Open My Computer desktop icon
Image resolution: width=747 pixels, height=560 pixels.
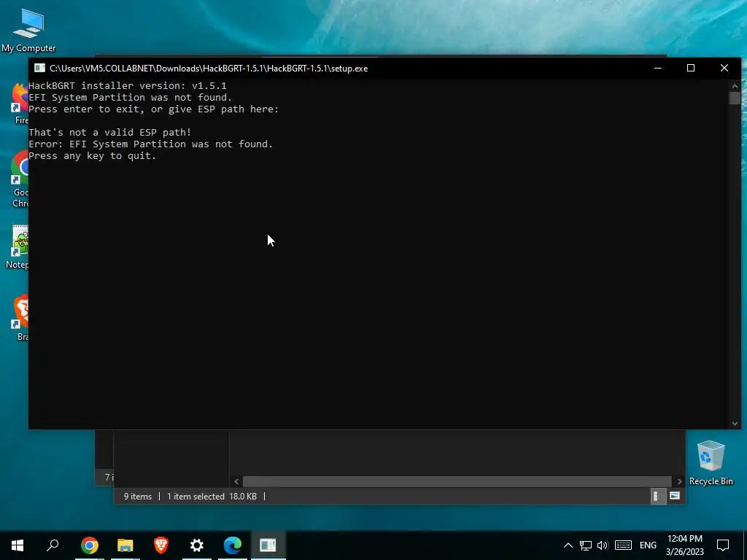pos(28,31)
